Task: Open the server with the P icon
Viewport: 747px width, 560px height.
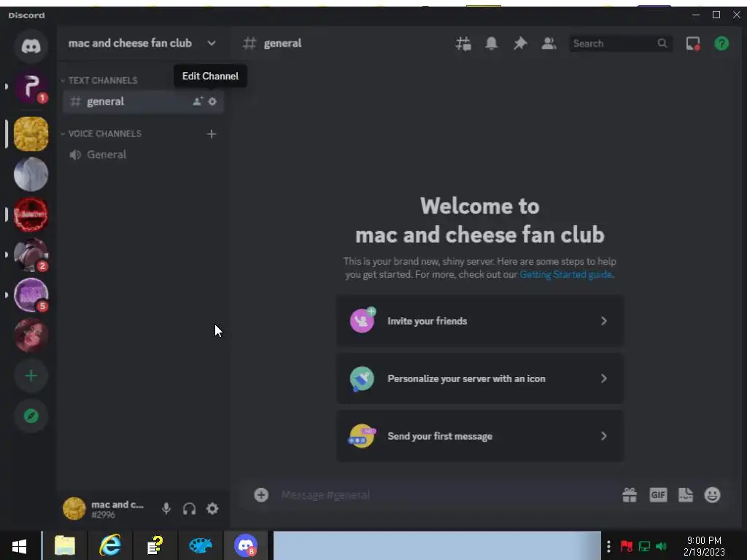Action: [31, 87]
